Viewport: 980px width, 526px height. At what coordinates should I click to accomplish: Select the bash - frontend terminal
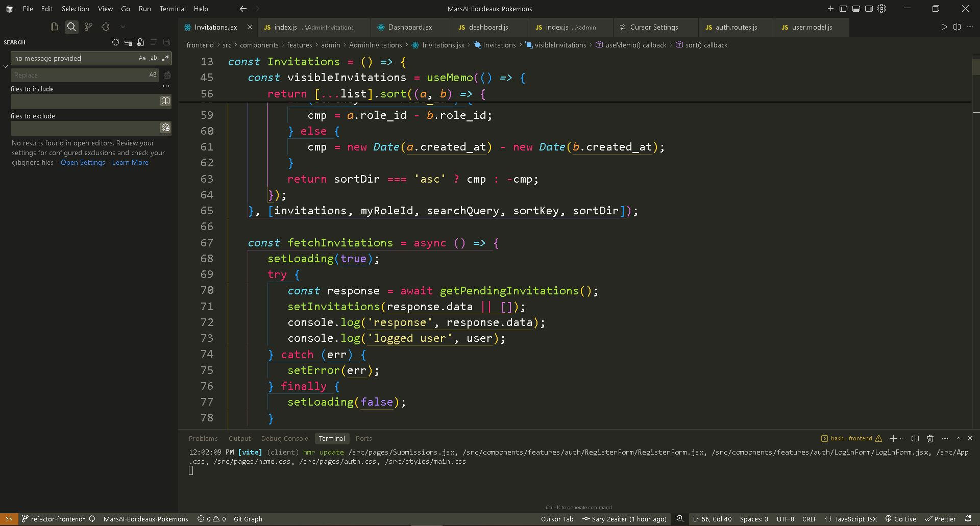pos(851,438)
